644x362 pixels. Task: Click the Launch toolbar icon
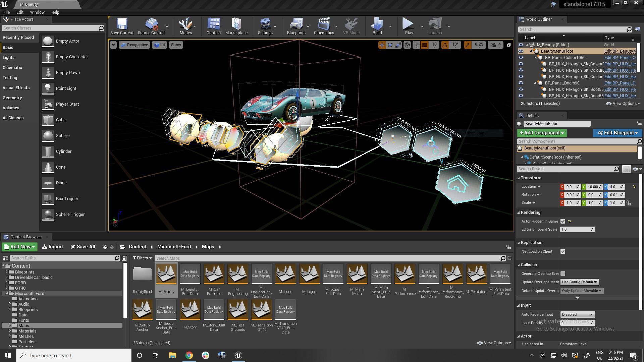click(x=435, y=26)
